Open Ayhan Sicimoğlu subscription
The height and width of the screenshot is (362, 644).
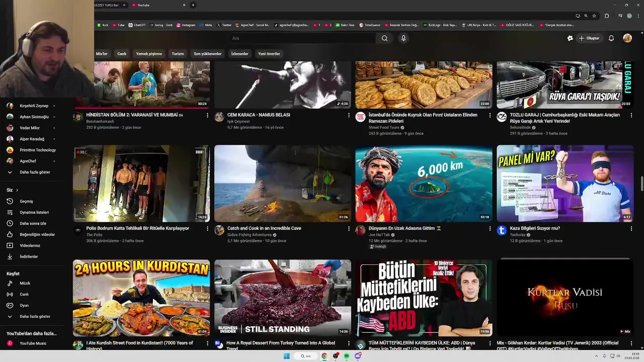(31, 117)
